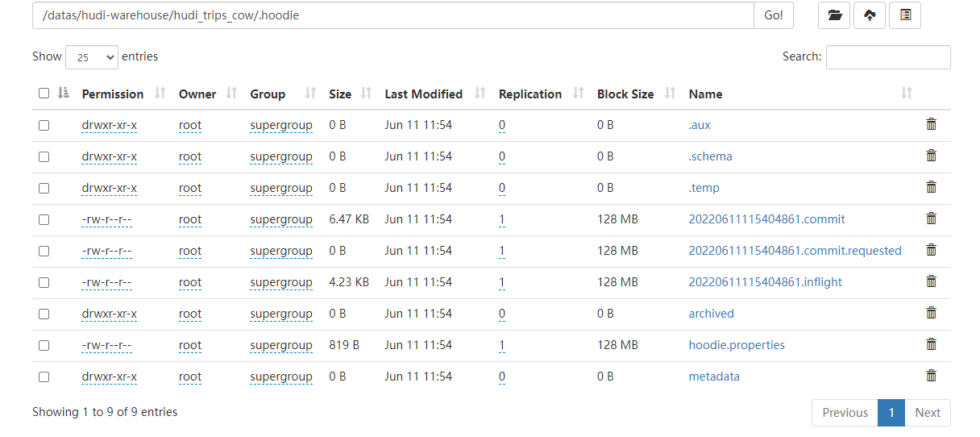Click trash icon for the metadata row
980x437 pixels.
(931, 376)
